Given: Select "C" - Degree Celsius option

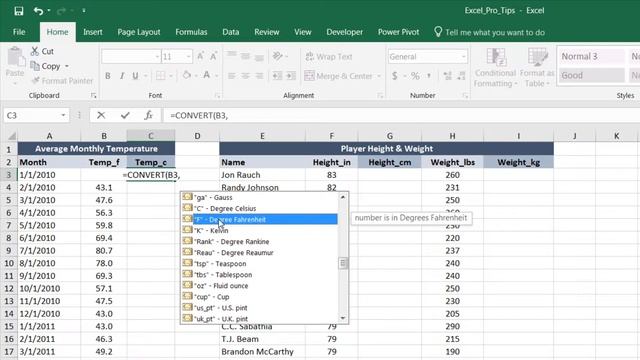Looking at the screenshot, I should coord(260,208).
